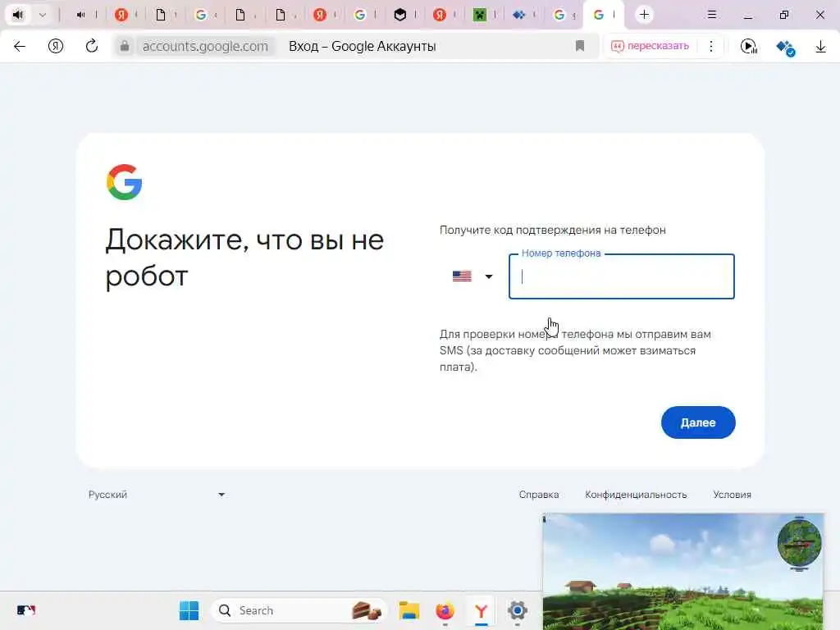This screenshot has height=630, width=840.
Task: Click the Докажите, что вы не робот heading
Action: pos(244,258)
